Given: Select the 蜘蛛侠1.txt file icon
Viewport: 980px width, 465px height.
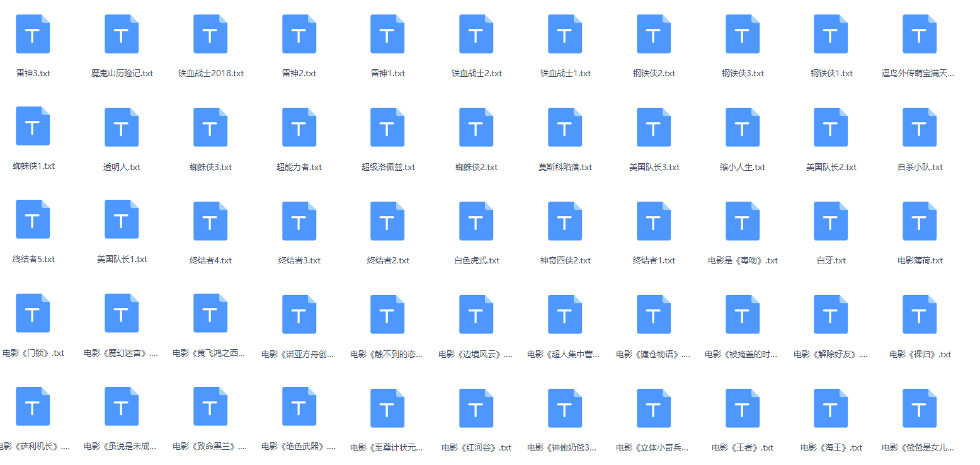Looking at the screenshot, I should (x=33, y=126).
